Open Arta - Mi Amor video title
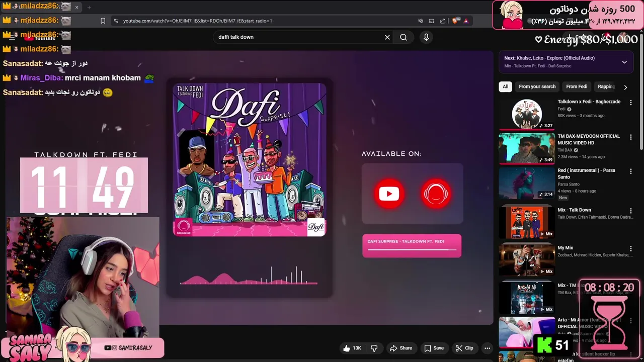 (589, 323)
